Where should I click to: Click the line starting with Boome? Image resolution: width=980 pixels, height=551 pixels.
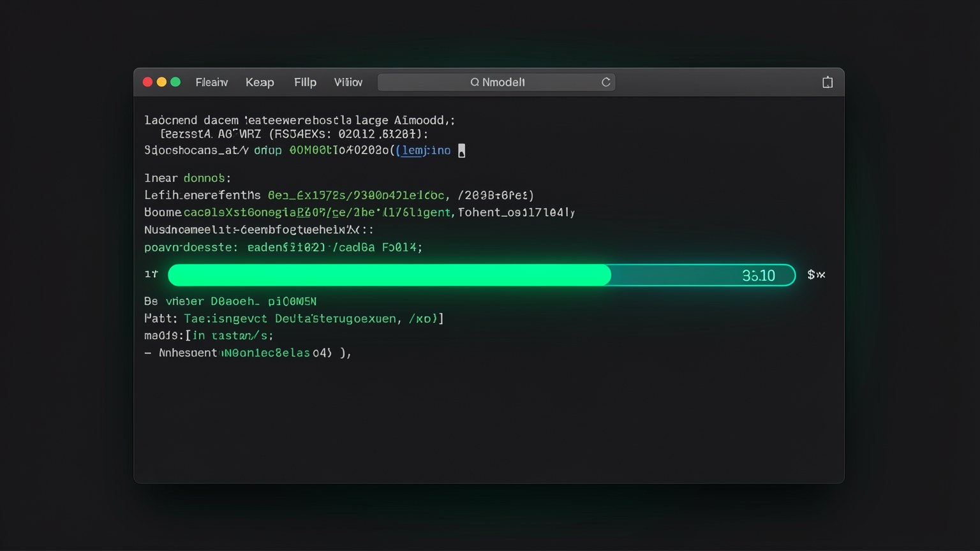[359, 212]
